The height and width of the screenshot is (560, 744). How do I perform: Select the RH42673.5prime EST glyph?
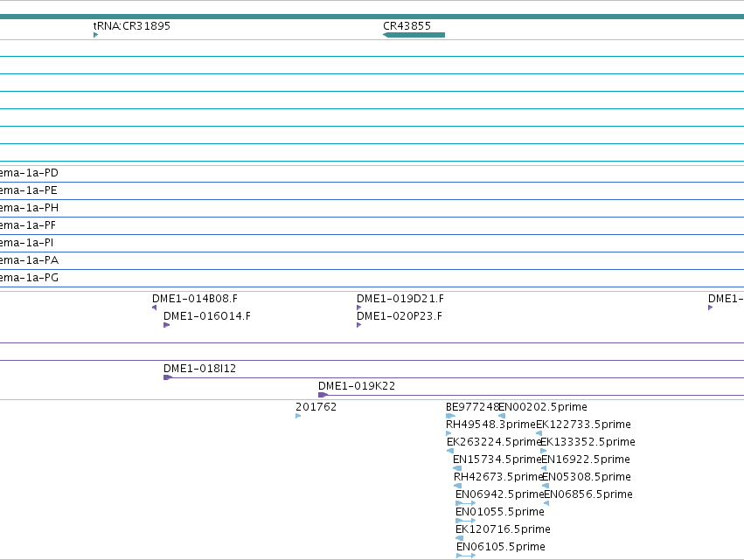coord(458,486)
